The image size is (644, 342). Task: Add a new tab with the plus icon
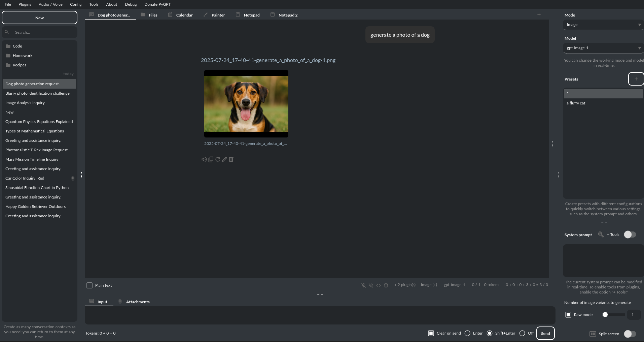point(539,14)
